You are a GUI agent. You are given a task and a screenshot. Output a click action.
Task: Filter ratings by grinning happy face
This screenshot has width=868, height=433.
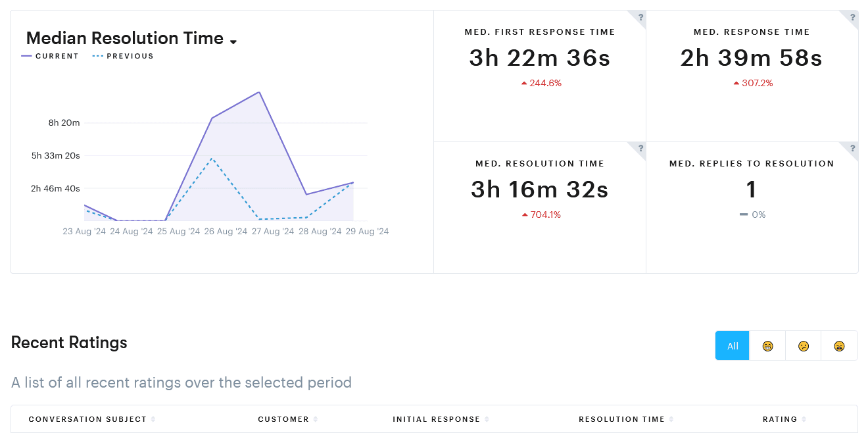click(x=767, y=346)
